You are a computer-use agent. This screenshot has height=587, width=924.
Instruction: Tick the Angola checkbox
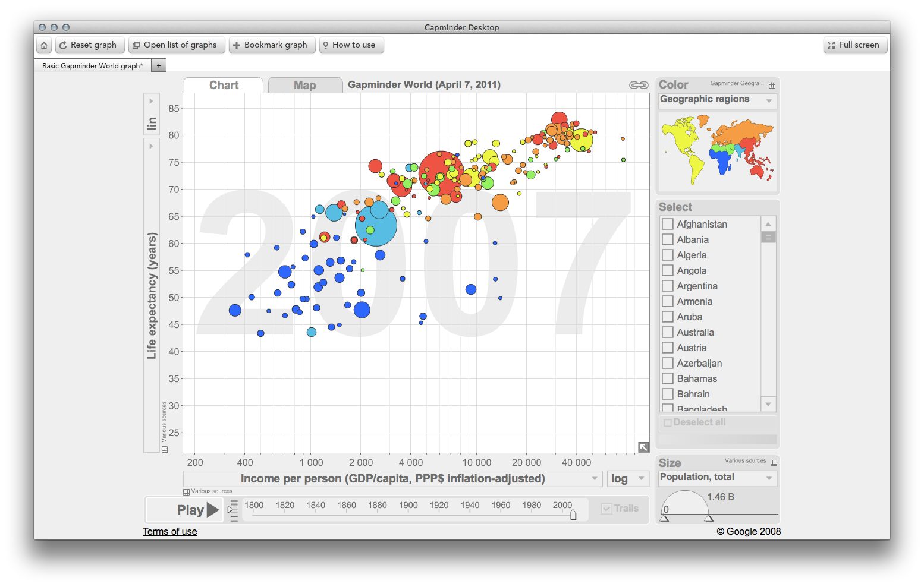point(668,270)
